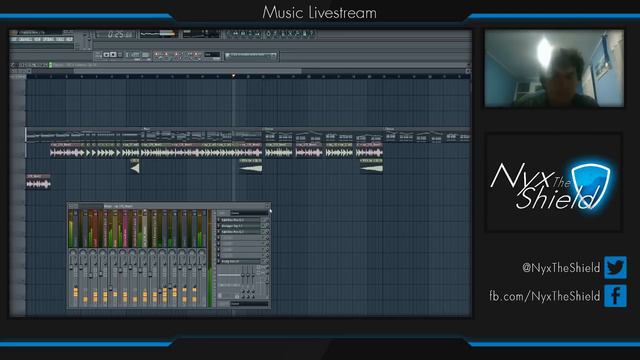Click the mix level knob of effect slot 1

(x=267, y=220)
